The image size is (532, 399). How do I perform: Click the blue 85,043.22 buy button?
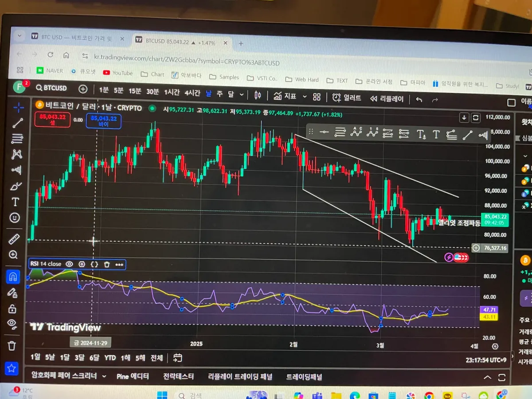[104, 121]
